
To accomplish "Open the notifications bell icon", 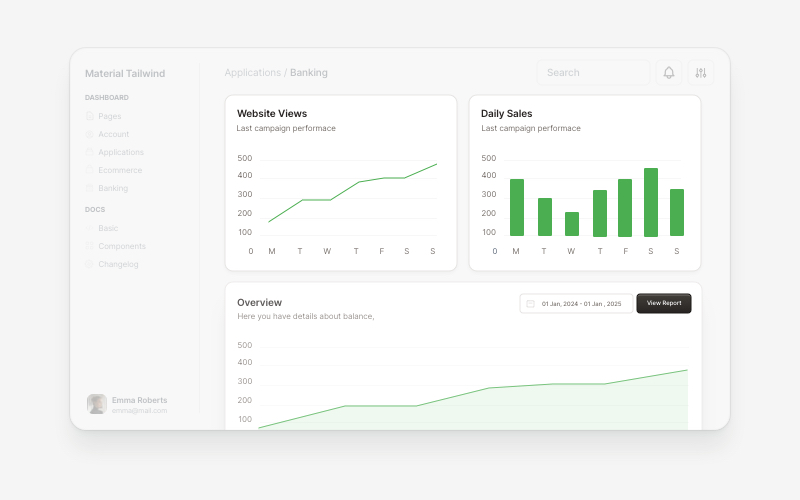I will [668, 72].
